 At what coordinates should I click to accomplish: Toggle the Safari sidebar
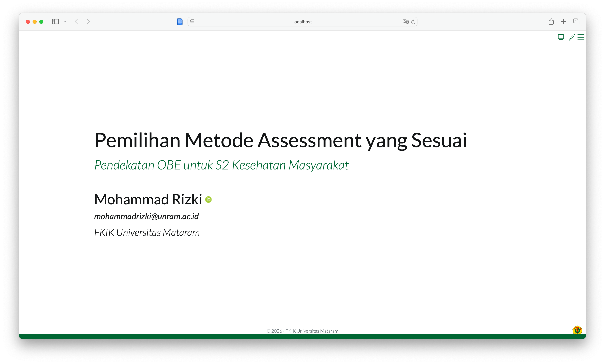tap(55, 22)
